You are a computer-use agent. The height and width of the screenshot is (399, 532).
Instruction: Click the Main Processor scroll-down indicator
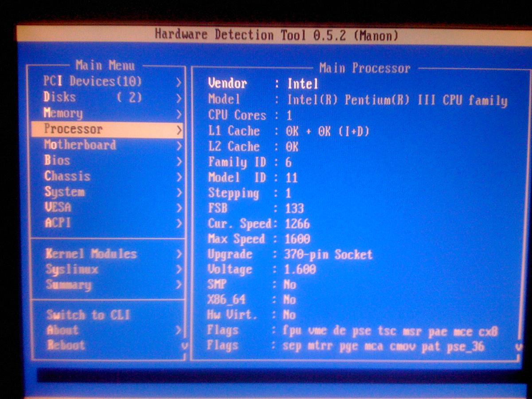[x=518, y=347]
